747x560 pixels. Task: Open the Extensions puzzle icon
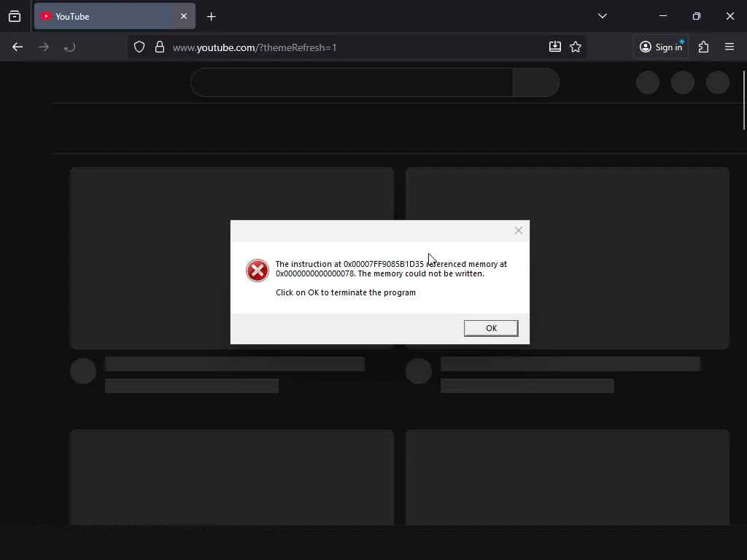pyautogui.click(x=704, y=47)
